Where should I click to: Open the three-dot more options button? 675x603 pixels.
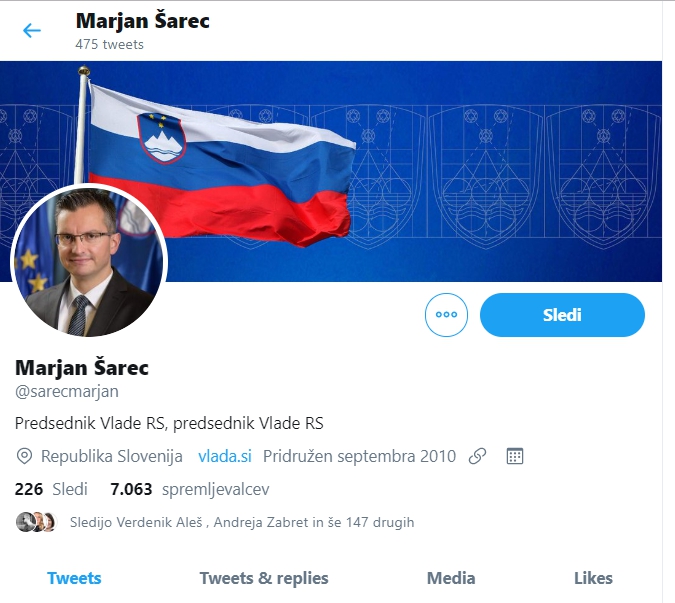point(446,315)
